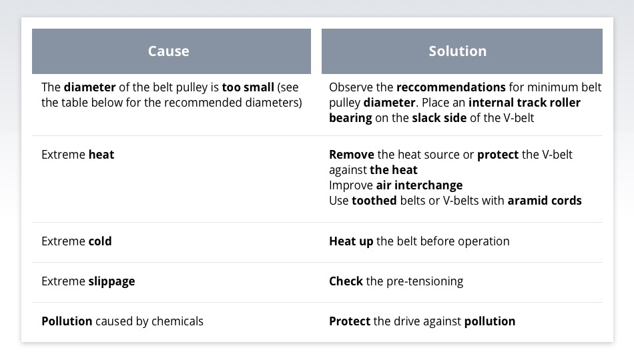Click the Extreme heat cause
The height and width of the screenshot is (364, 634).
(x=78, y=154)
